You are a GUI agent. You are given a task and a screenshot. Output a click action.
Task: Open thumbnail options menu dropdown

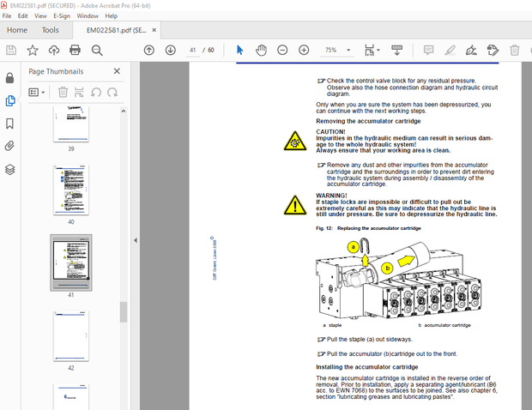point(37,93)
